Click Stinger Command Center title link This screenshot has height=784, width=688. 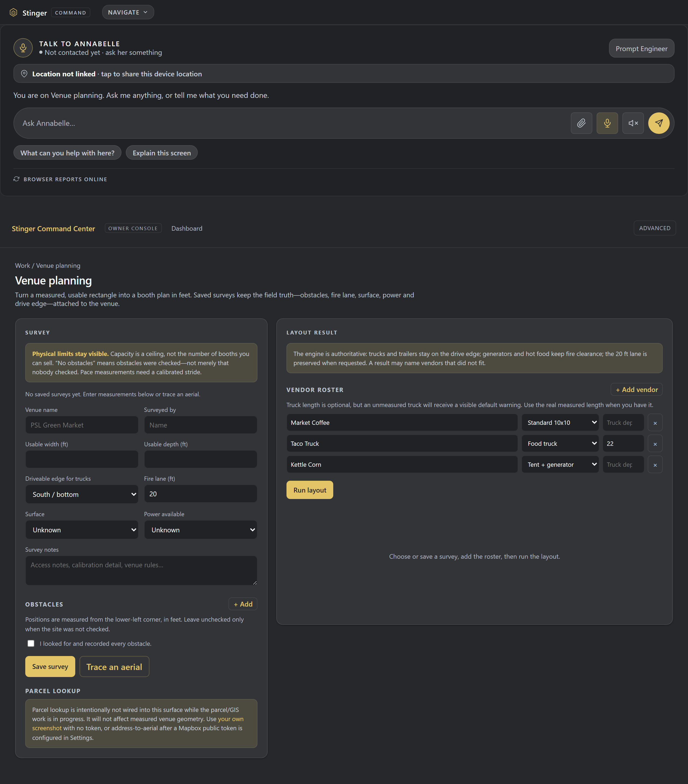53,229
